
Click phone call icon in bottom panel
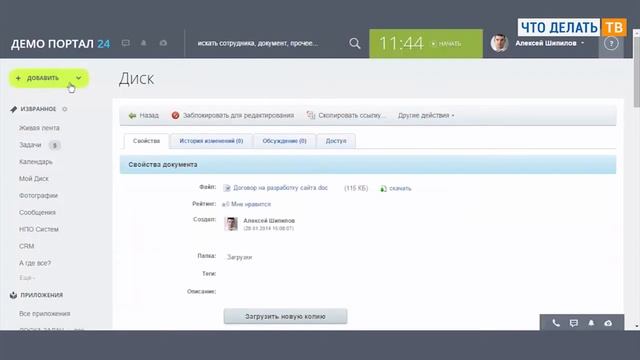tap(556, 323)
